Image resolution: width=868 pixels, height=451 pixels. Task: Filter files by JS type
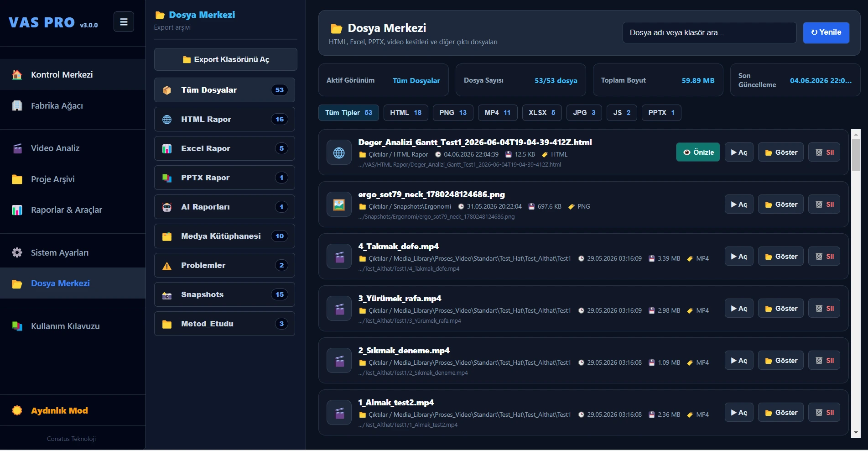point(622,113)
